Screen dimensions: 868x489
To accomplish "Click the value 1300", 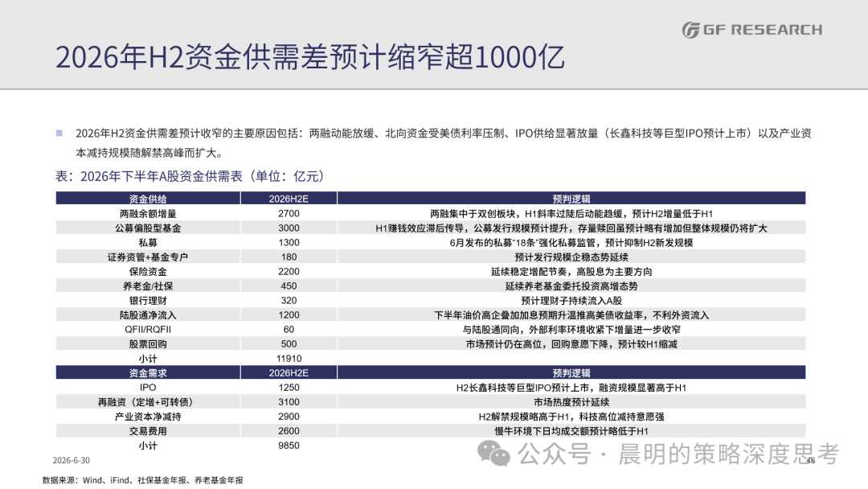I will click(x=289, y=243).
